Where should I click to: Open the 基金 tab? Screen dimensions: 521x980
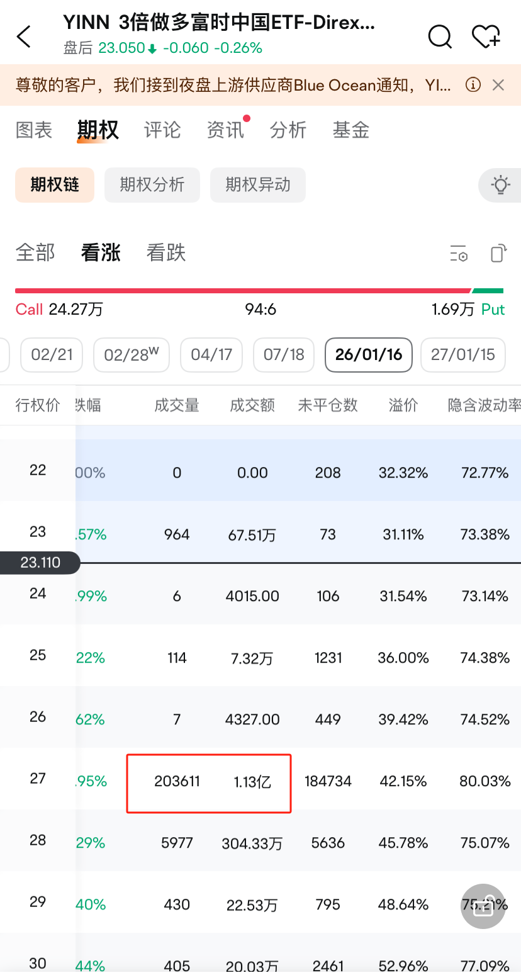(351, 130)
